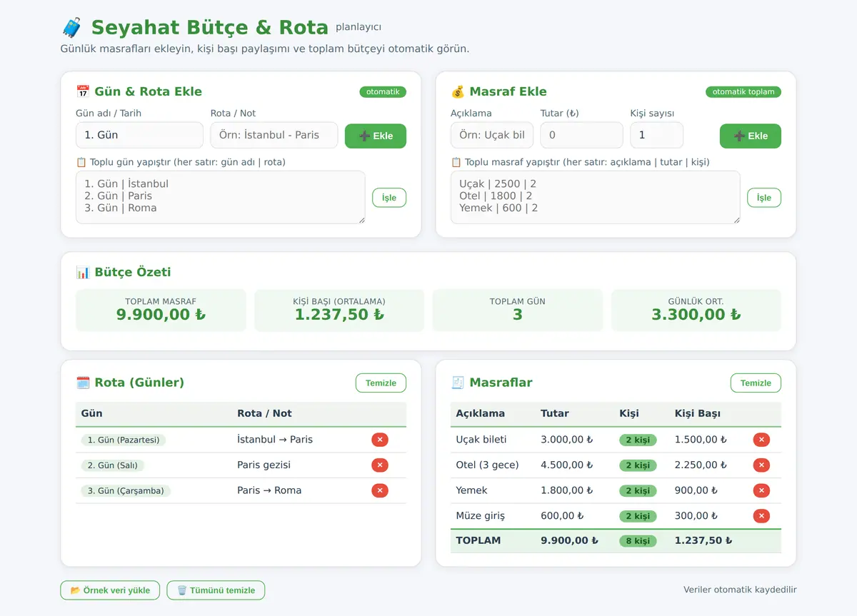Click the TOPLAM MASRAF 9.900,00 ₺ card

pyautogui.click(x=161, y=310)
